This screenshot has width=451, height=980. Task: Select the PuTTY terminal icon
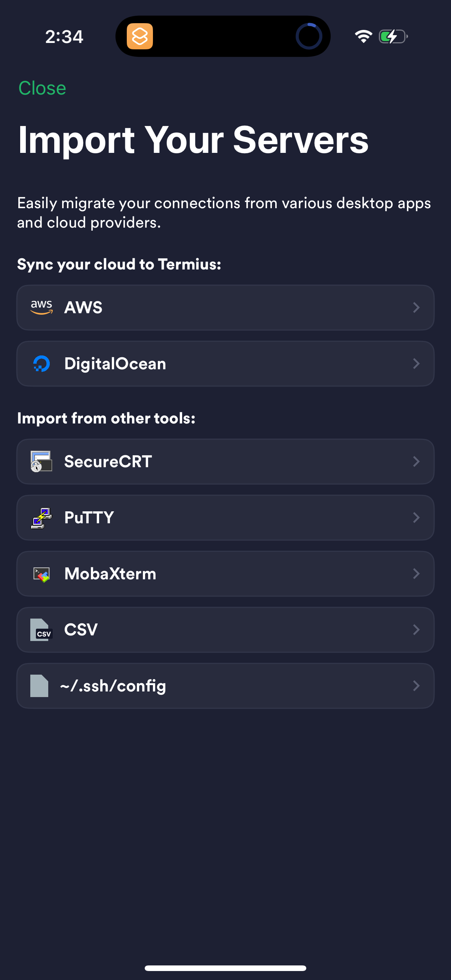tap(40, 517)
